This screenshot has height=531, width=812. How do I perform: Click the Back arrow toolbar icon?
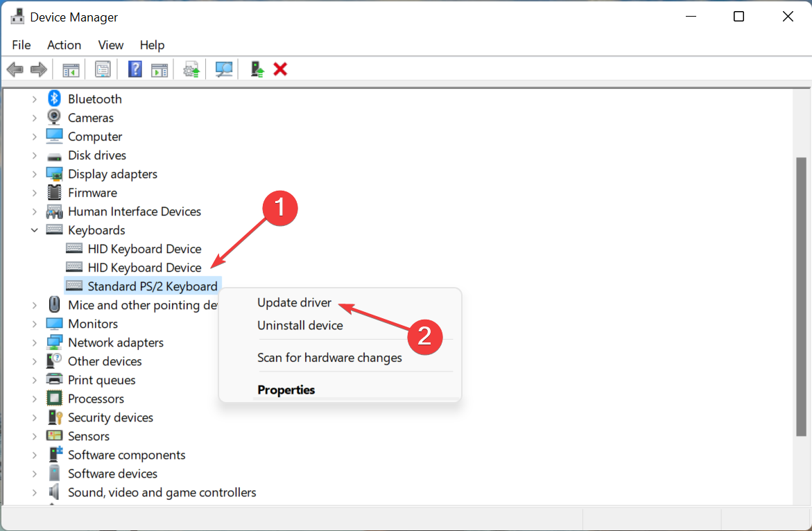click(15, 69)
